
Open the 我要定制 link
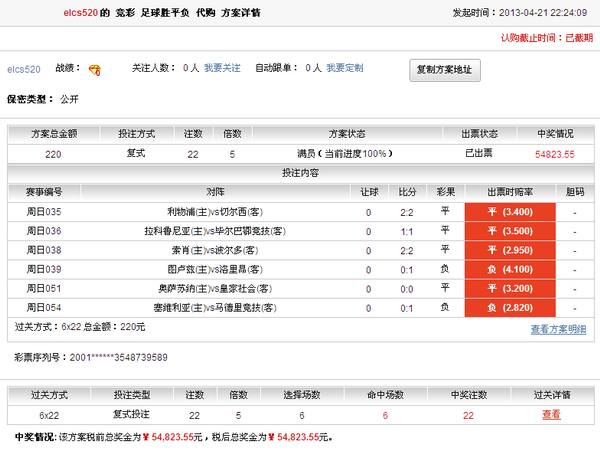click(x=345, y=68)
